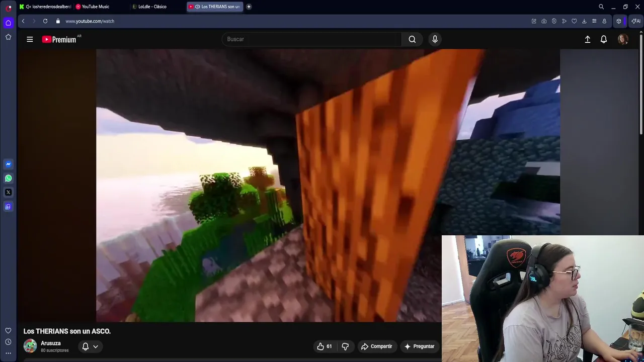Screen dimensions: 644x362
Task: Click the sidebar home icon
Action: click(8, 23)
